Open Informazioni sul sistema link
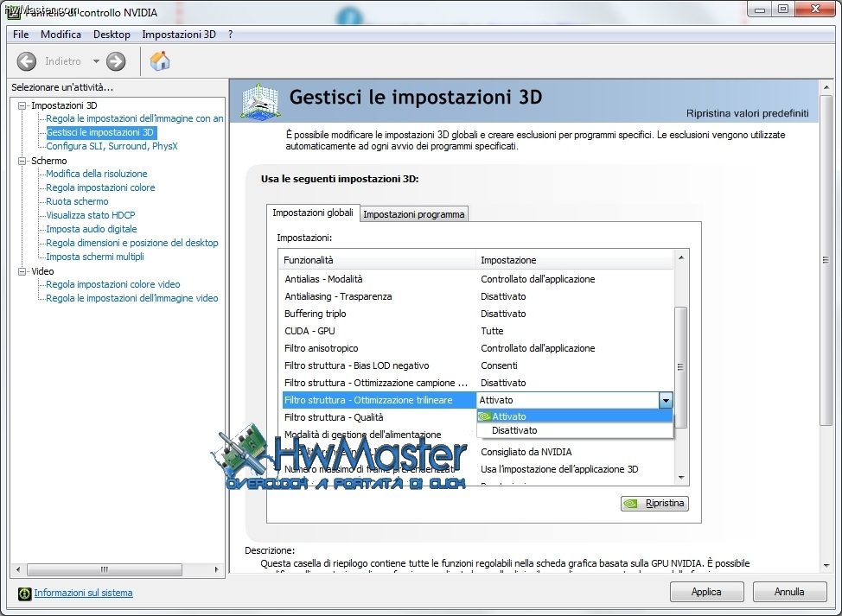The image size is (842, 616). pos(83,593)
